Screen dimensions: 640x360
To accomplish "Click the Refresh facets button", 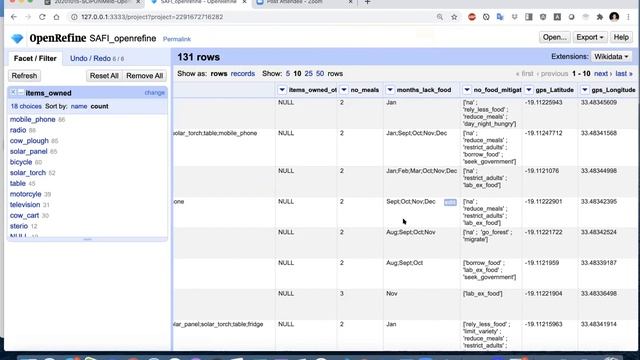I will click(x=24, y=76).
